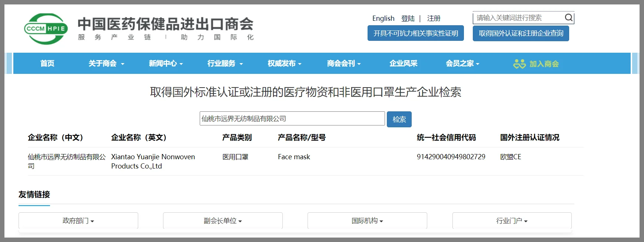The height and width of the screenshot is (242, 644).
Task: Click into the company name search box
Action: coord(292,119)
